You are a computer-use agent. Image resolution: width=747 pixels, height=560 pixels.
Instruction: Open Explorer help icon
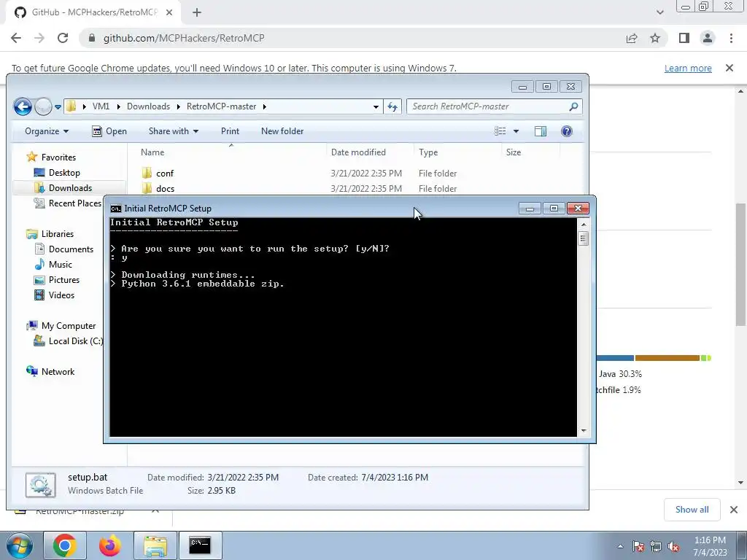tap(566, 131)
